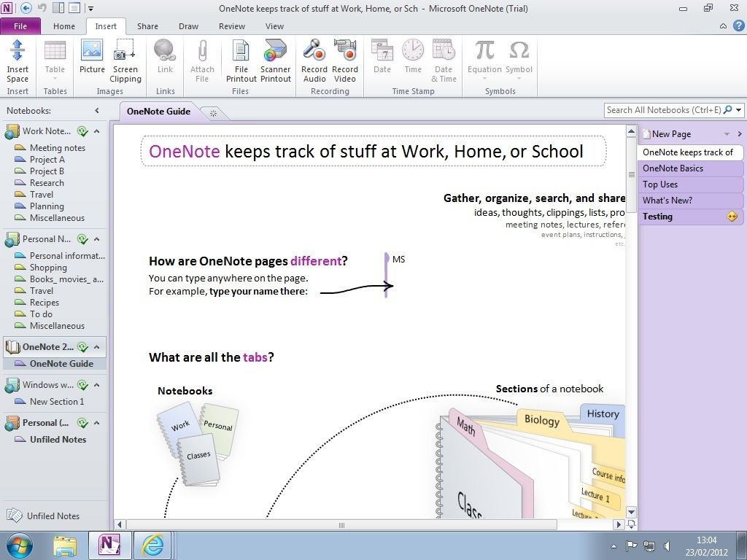Open the OneNote application menu icon

point(7,7)
